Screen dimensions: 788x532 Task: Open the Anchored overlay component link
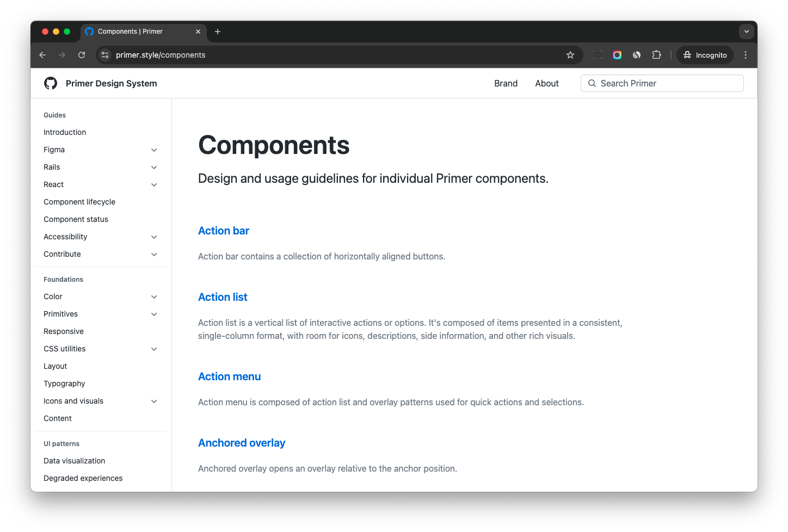click(242, 443)
